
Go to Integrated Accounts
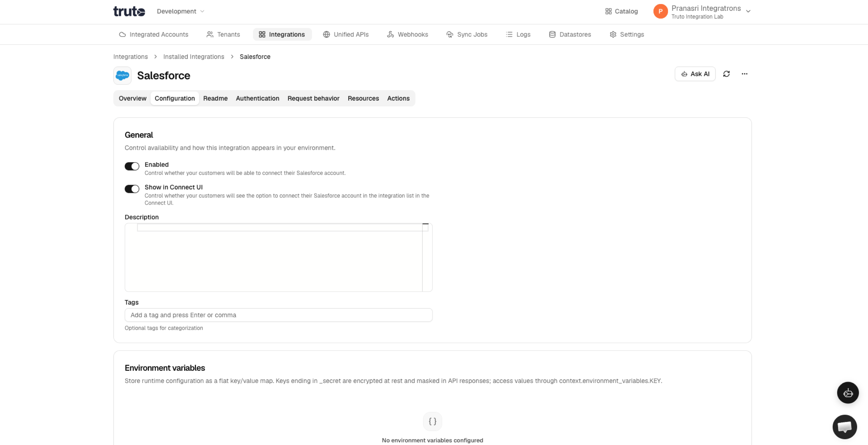click(x=154, y=34)
